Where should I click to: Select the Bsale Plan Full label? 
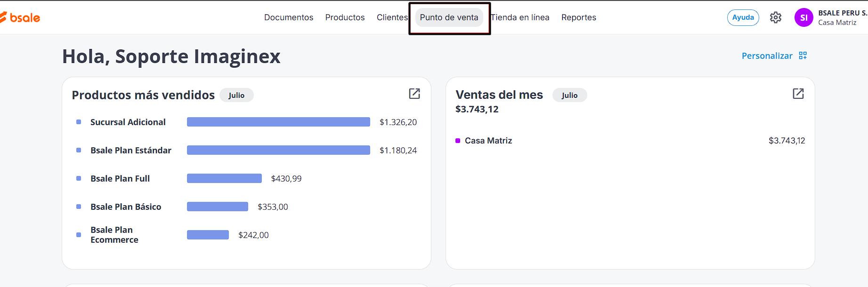[120, 178]
